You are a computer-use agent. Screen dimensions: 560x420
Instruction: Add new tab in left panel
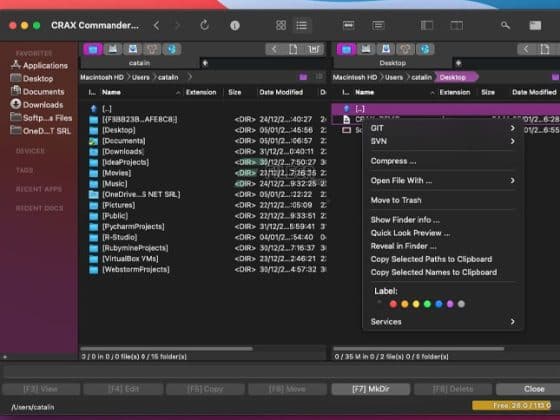[x=205, y=63]
